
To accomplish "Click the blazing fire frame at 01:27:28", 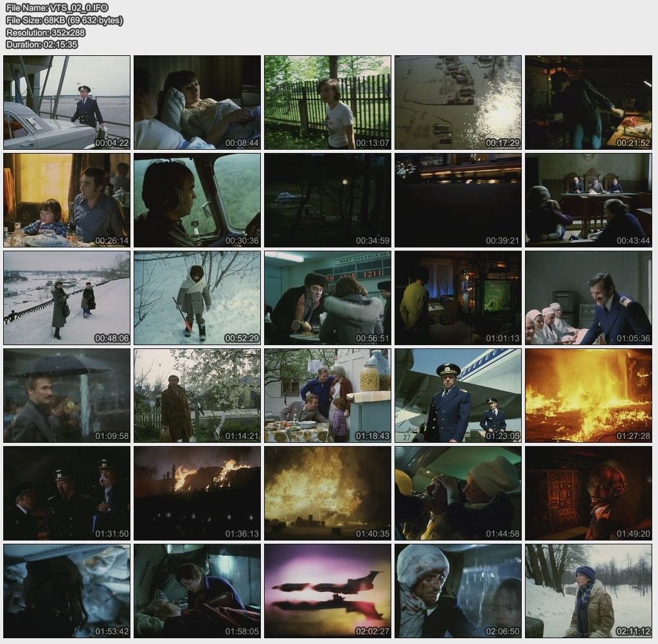I will coord(589,396).
